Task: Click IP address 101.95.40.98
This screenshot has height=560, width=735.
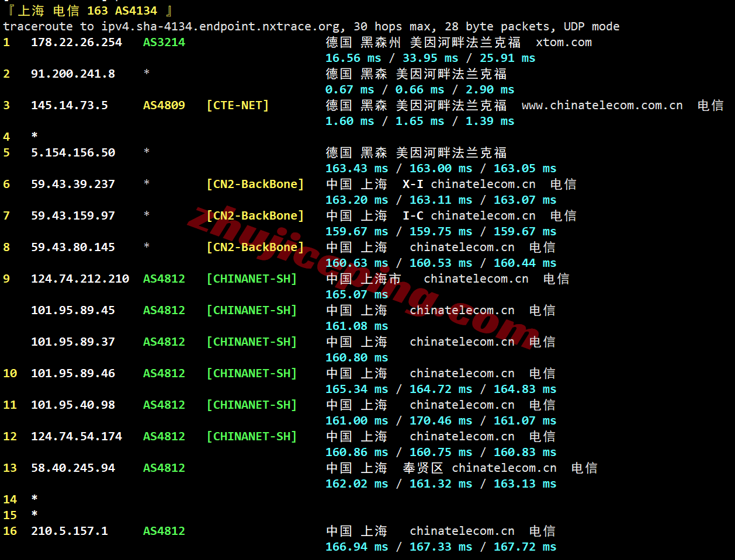Action: 73,405
